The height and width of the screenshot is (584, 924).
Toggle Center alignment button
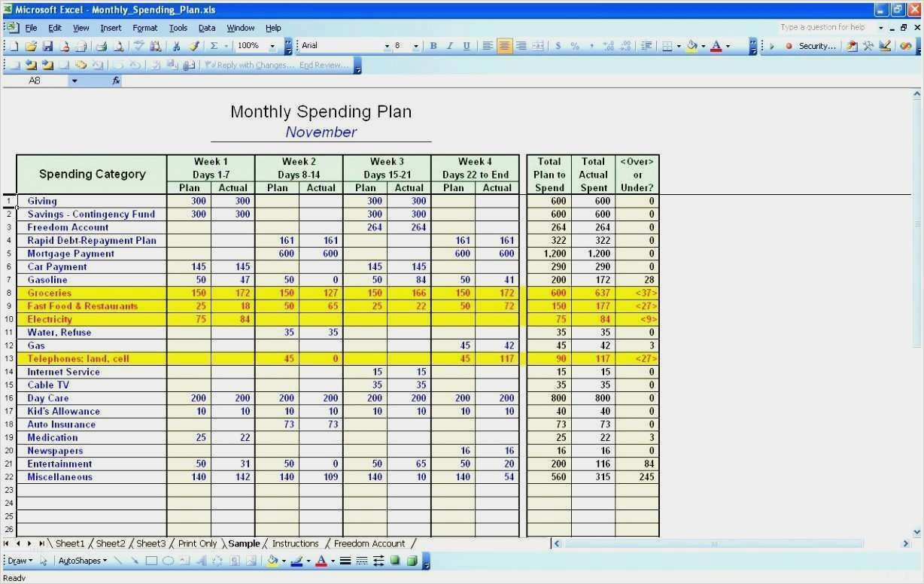coord(504,46)
